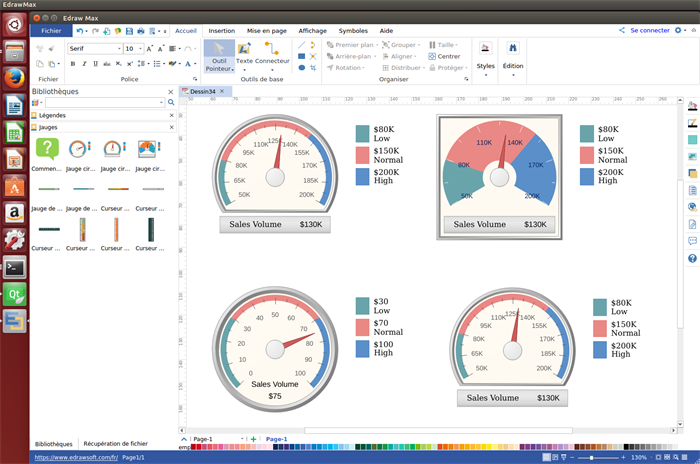The height and width of the screenshot is (464, 700).
Task: Click the library search magnifier icon
Action: click(x=171, y=102)
